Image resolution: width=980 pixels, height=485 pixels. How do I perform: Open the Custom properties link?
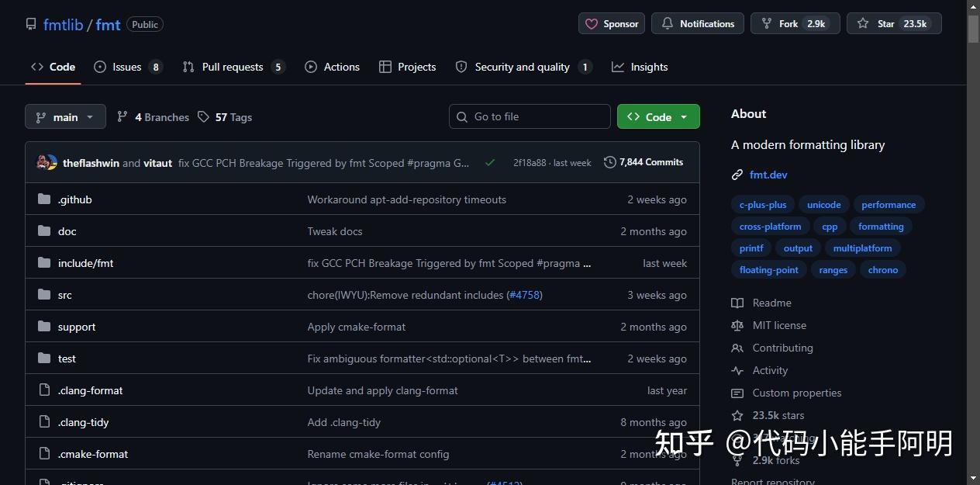tap(786, 393)
